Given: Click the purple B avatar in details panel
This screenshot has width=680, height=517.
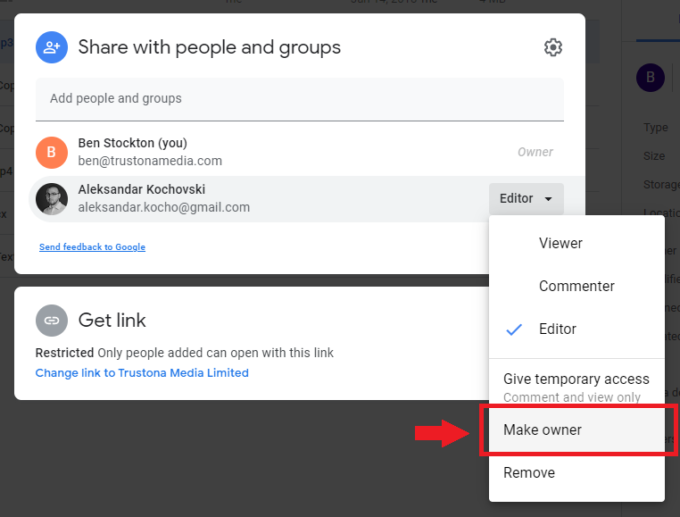Looking at the screenshot, I should coord(651,78).
